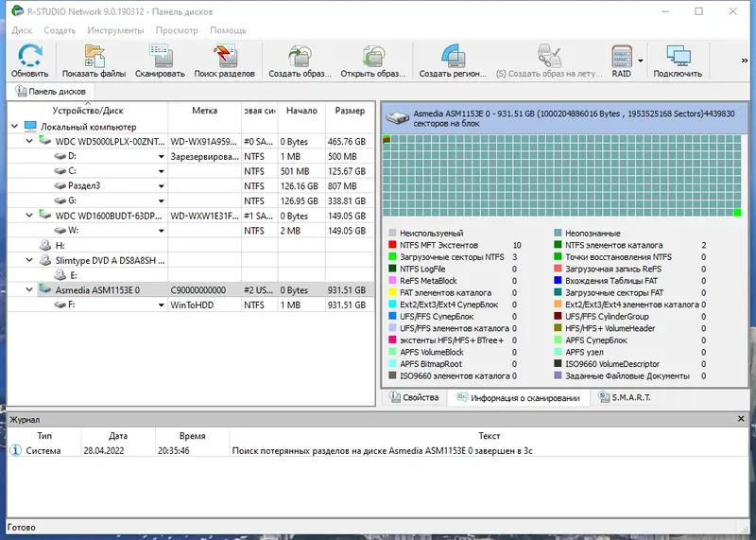
Task: Click Создать регион toolbar icon
Action: coord(453,56)
